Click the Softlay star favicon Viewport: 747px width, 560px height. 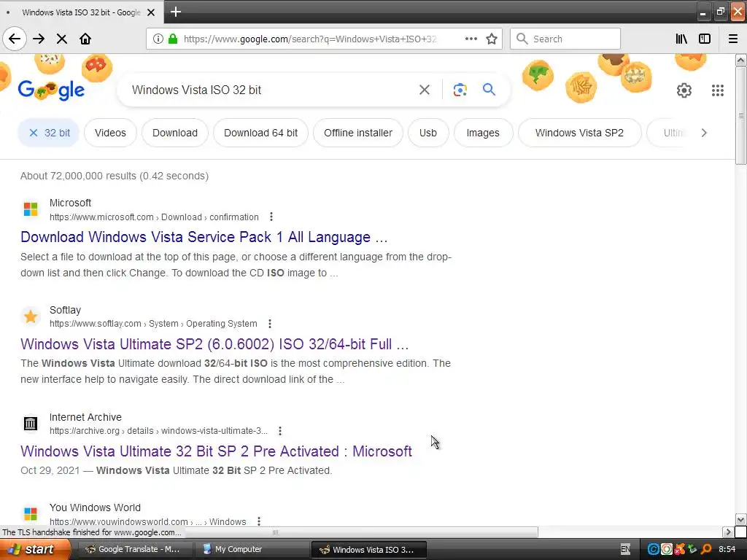(x=31, y=316)
